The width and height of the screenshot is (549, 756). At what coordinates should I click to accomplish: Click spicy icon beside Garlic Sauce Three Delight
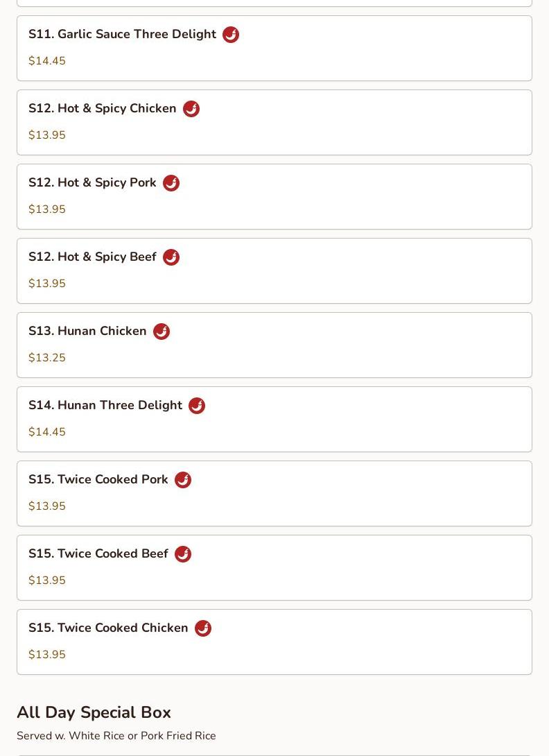point(231,35)
